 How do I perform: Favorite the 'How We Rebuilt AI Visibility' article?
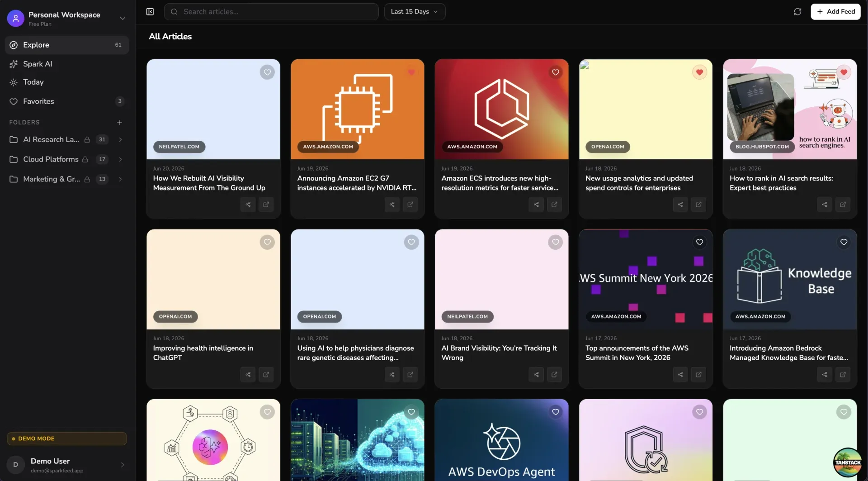(267, 72)
